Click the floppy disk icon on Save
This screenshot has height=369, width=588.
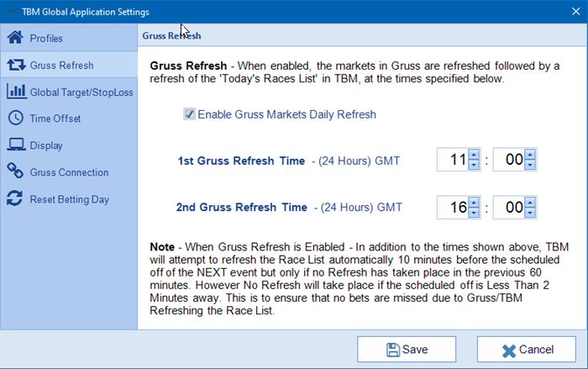pos(392,350)
